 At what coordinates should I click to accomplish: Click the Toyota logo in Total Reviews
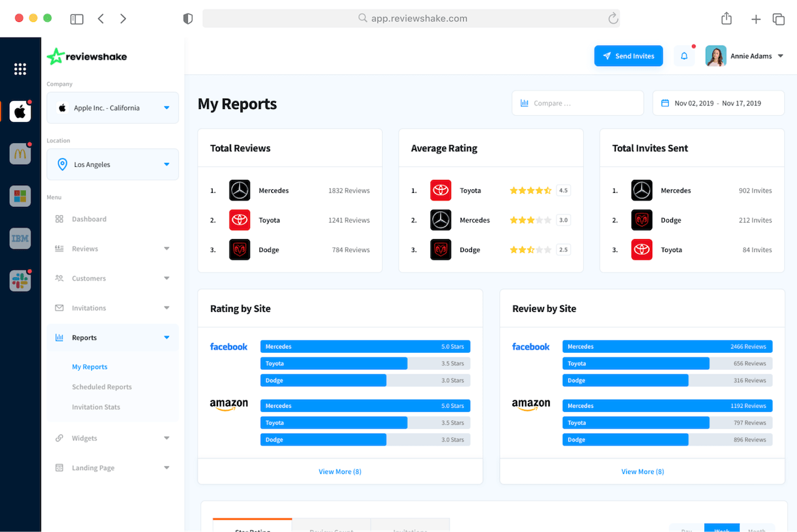tap(239, 220)
